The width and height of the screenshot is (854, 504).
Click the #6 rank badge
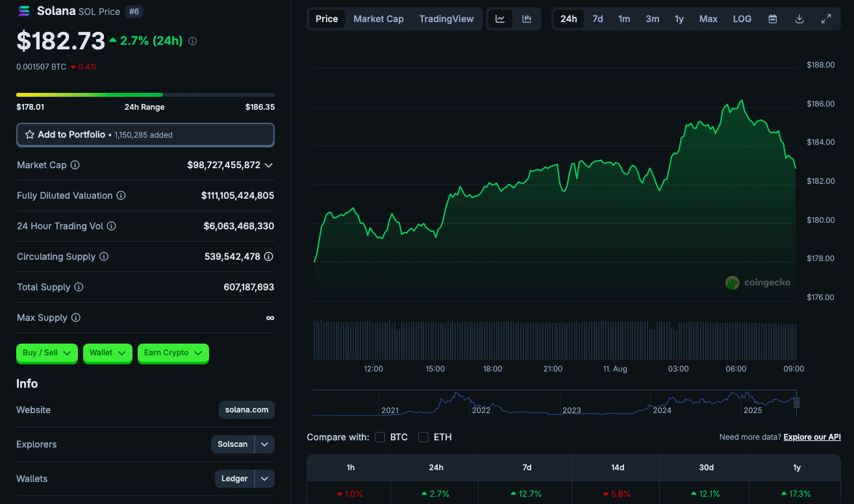pyautogui.click(x=134, y=11)
